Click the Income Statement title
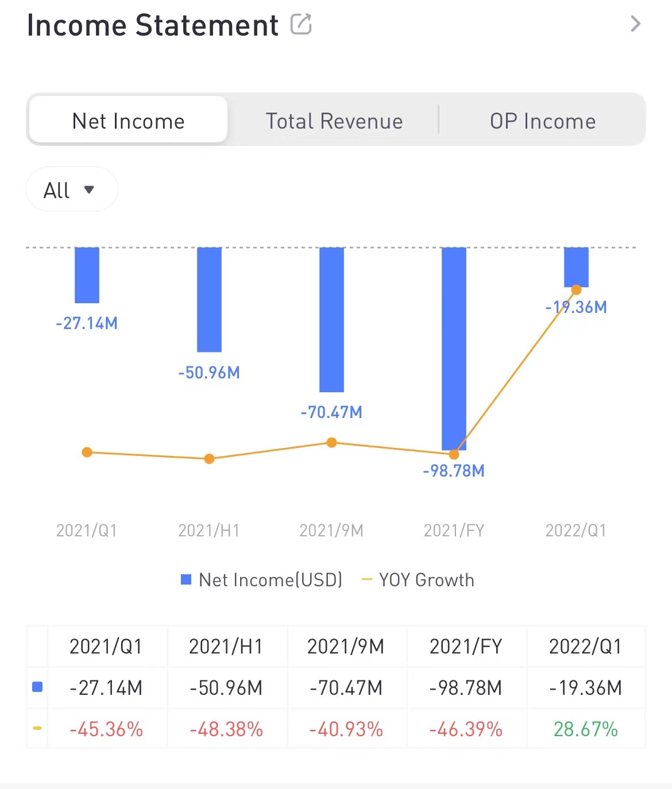672x789 pixels. (153, 25)
